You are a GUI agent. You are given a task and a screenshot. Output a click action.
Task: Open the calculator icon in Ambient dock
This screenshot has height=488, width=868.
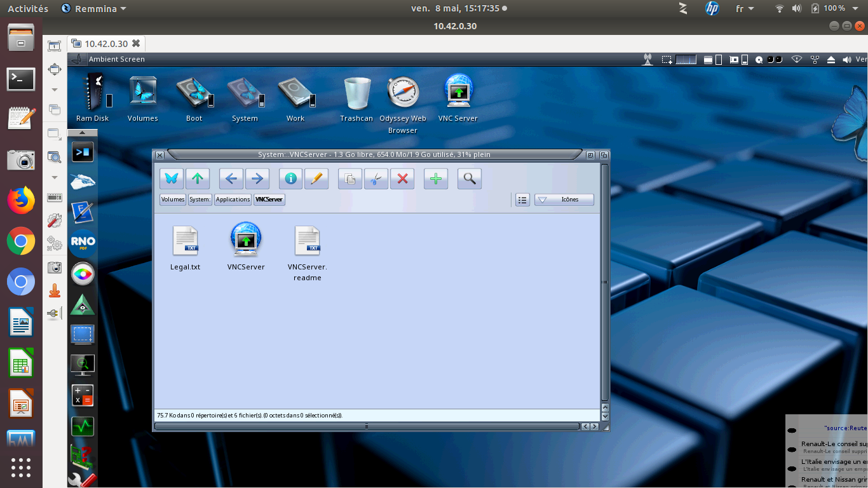click(x=83, y=395)
